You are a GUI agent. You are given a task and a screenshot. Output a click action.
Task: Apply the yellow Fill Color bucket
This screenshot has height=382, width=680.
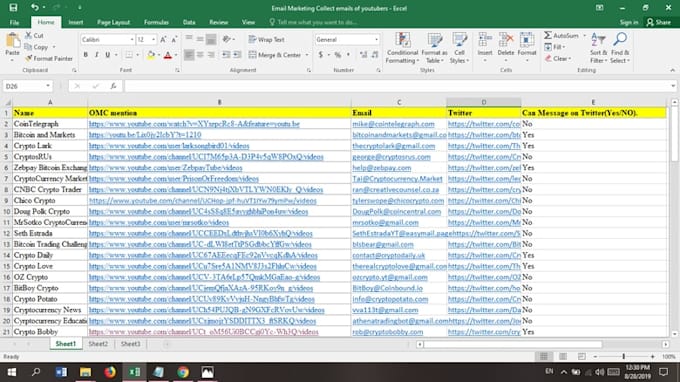(x=151, y=55)
